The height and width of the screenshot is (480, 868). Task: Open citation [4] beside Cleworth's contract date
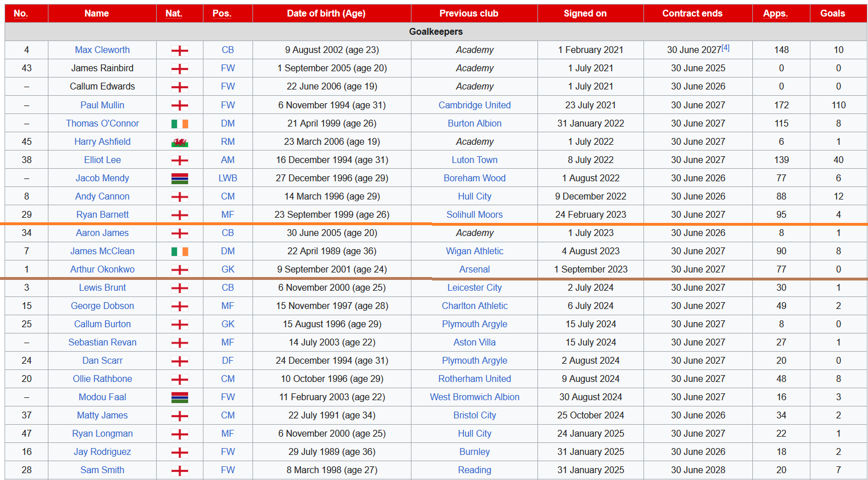pyautogui.click(x=726, y=48)
